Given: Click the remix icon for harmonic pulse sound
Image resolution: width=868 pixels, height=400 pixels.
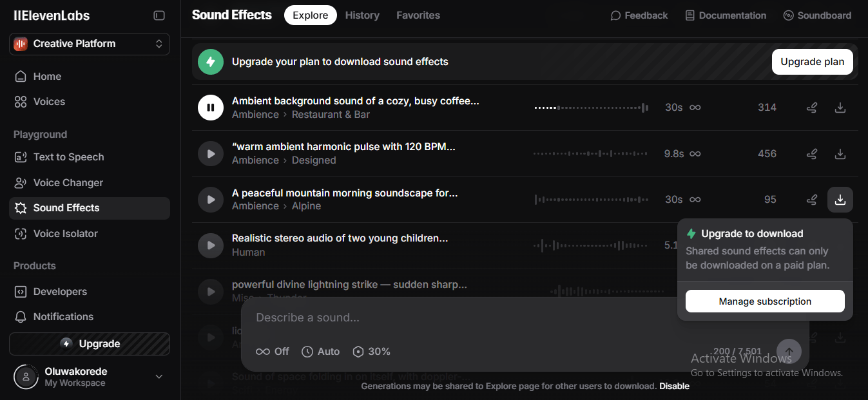Looking at the screenshot, I should tap(812, 154).
